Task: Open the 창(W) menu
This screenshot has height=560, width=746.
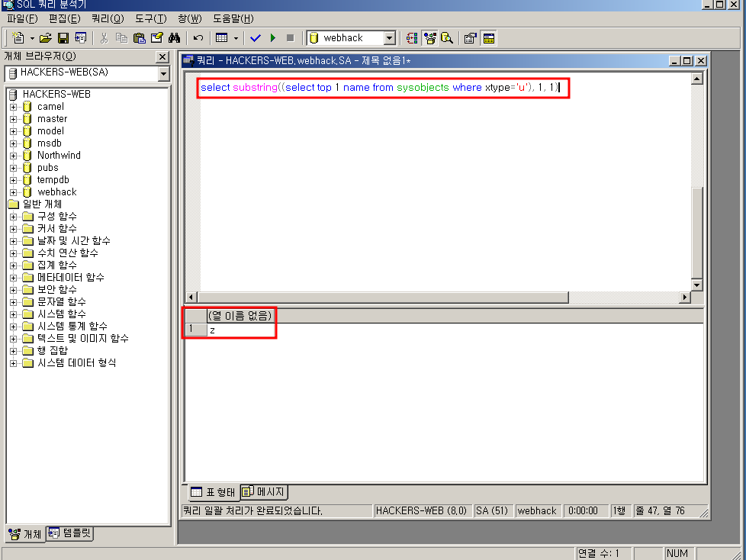Action: point(190,18)
